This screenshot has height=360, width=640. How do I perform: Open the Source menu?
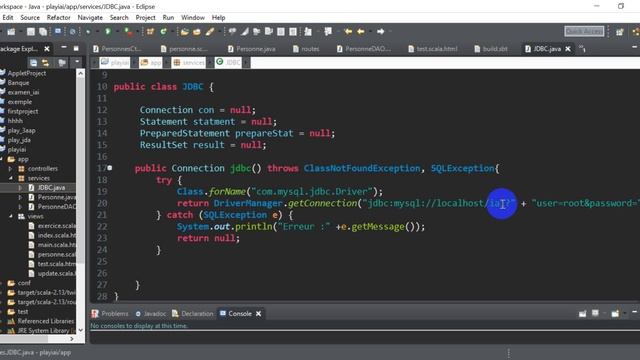coord(30,18)
